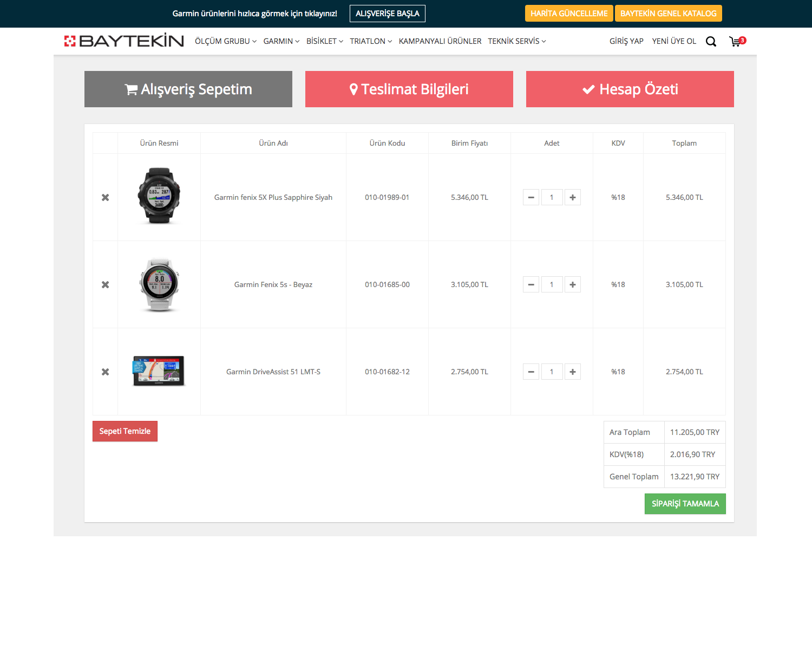Viewport: 812px width, 650px height.
Task: Click the GİRİŞ YAP link
Action: (626, 41)
